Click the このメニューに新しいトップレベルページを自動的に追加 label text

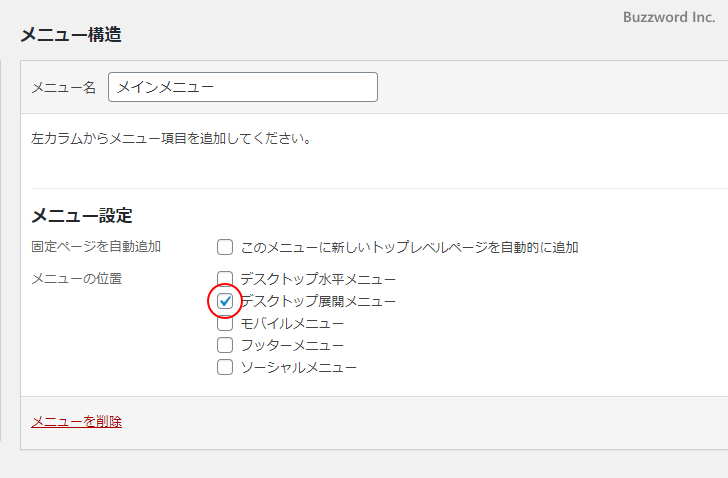[410, 247]
